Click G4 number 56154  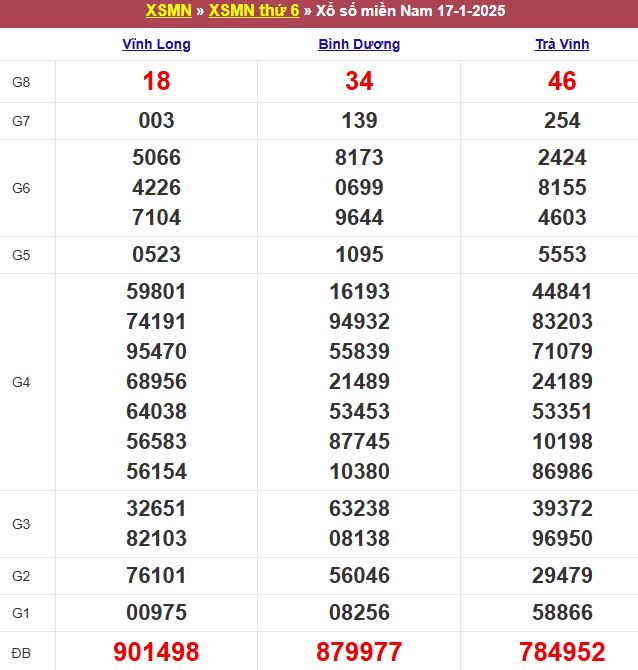coord(156,471)
